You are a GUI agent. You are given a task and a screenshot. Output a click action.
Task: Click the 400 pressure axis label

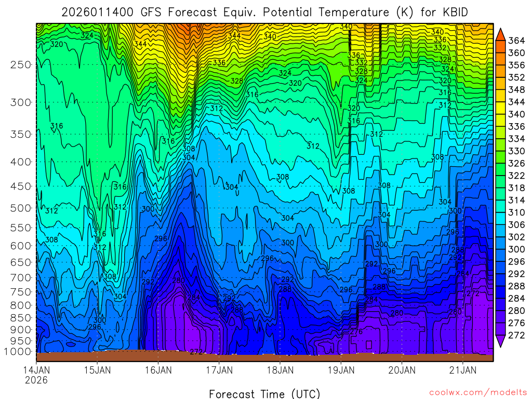point(20,162)
